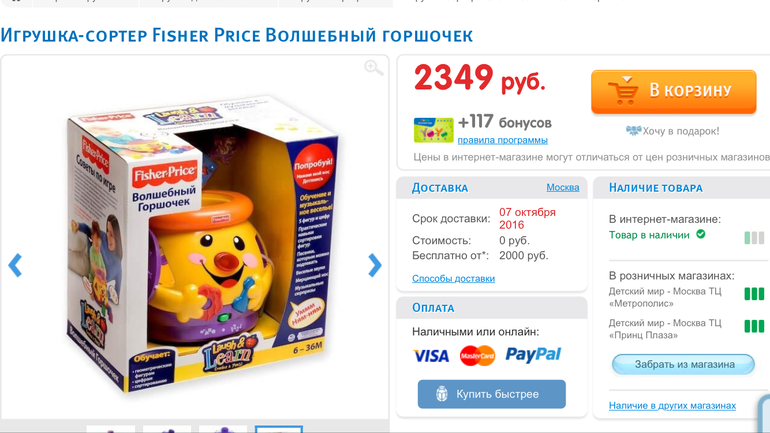Select the PayPal payment logo

click(x=533, y=354)
